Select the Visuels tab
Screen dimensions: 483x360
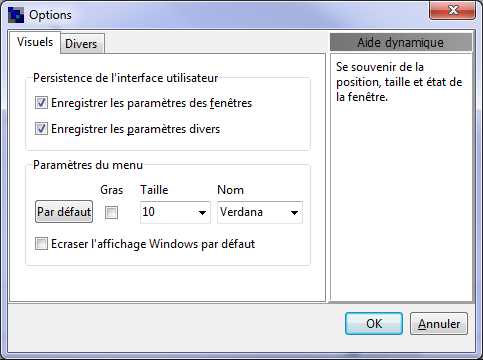35,42
